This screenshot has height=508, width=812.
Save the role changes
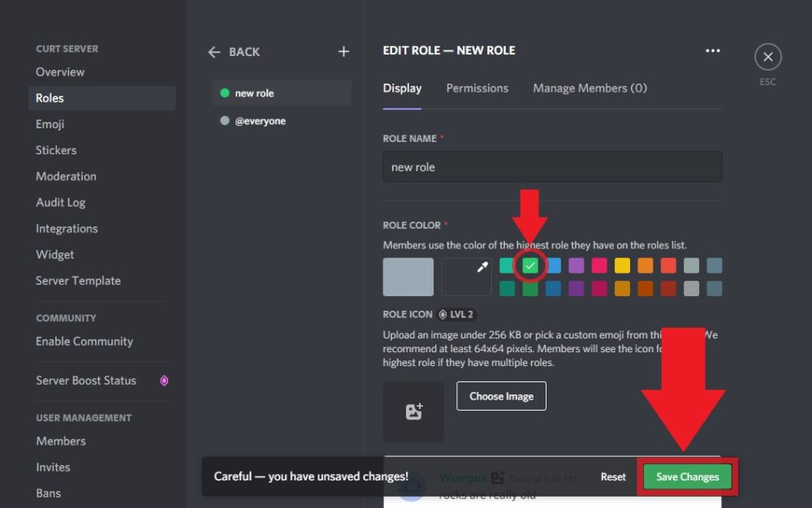point(687,477)
